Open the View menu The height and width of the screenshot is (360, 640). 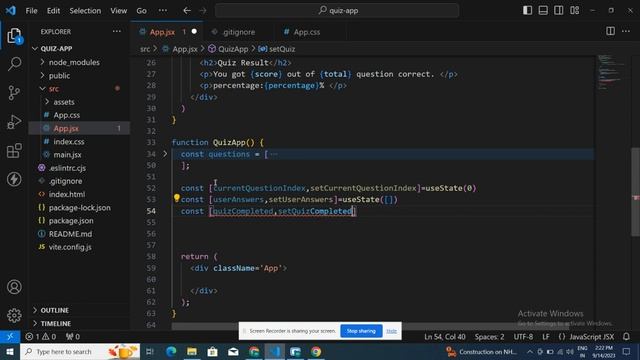118,11
